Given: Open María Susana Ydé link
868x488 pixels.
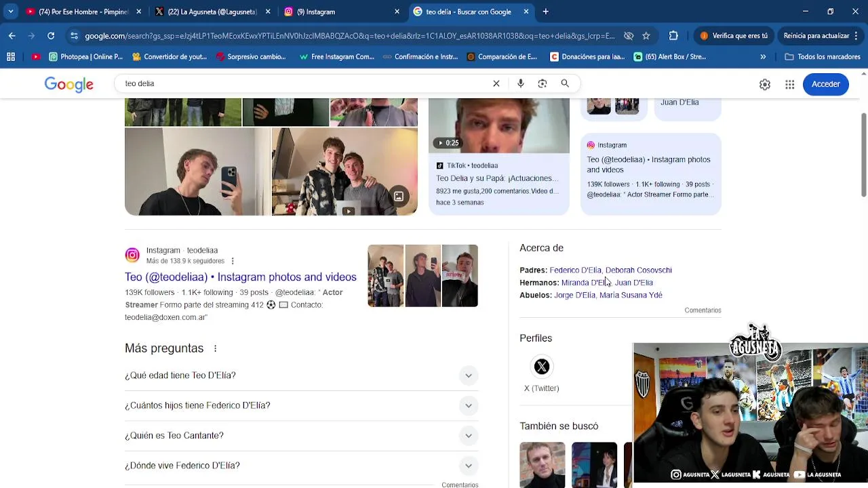Looking at the screenshot, I should [x=631, y=296].
